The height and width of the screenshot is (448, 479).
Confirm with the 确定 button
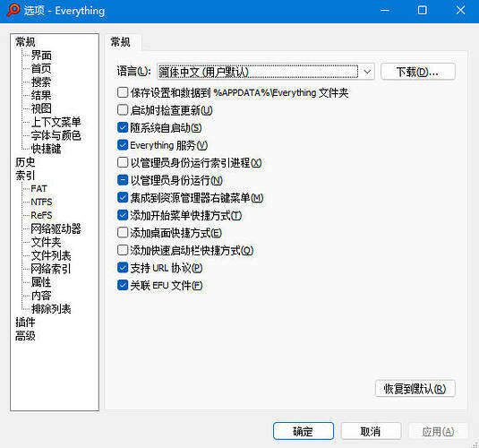(303, 431)
